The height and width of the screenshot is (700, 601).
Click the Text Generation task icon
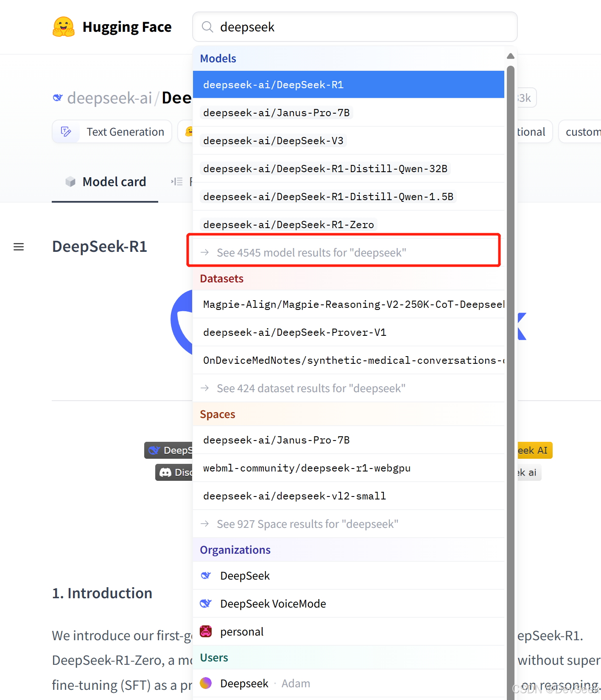pos(66,131)
